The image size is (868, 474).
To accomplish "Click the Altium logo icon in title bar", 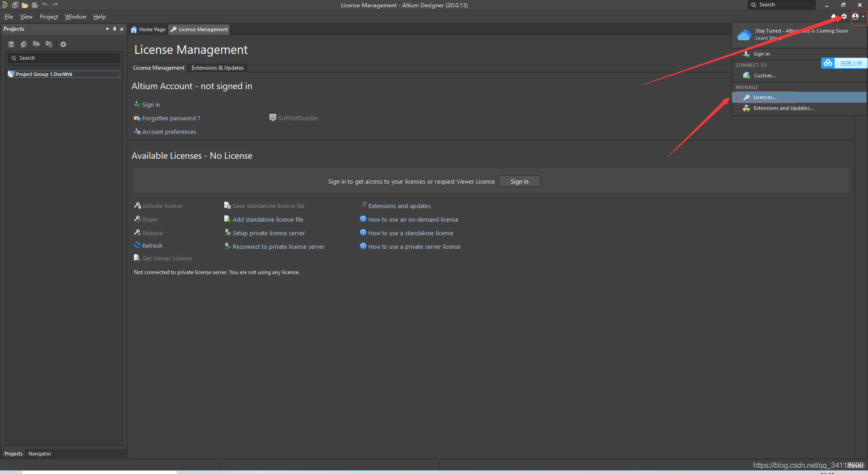I will 5,5.
